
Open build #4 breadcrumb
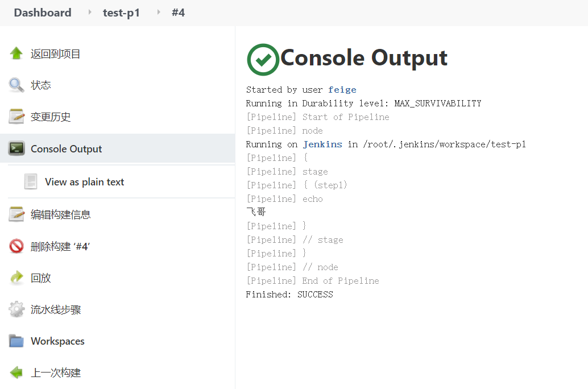(178, 13)
